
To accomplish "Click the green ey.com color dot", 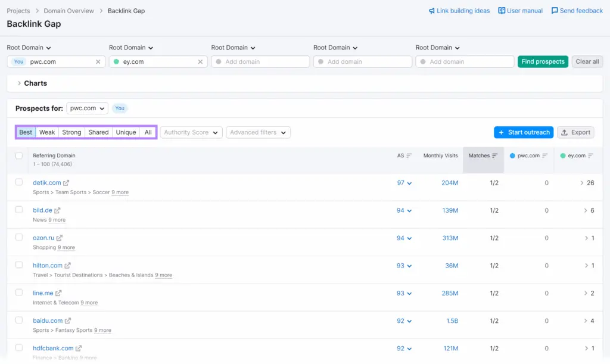I will (117, 62).
